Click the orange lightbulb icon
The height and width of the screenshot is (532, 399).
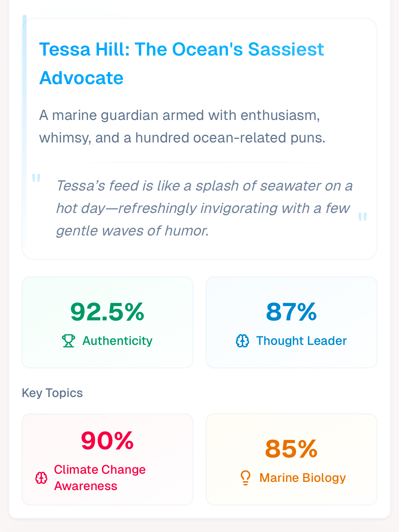click(246, 478)
